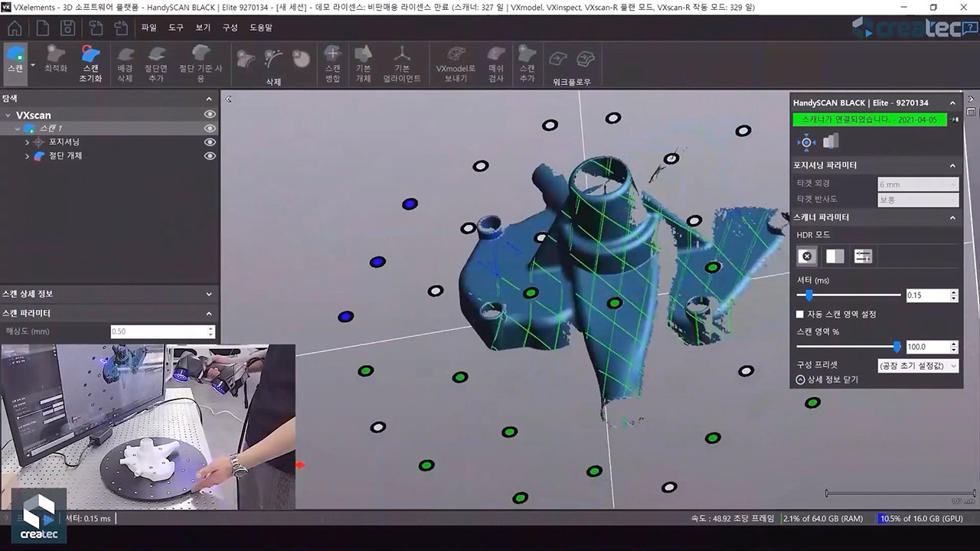The height and width of the screenshot is (551, 980).
Task: Click the 스캔 추가 tool
Action: click(x=527, y=64)
